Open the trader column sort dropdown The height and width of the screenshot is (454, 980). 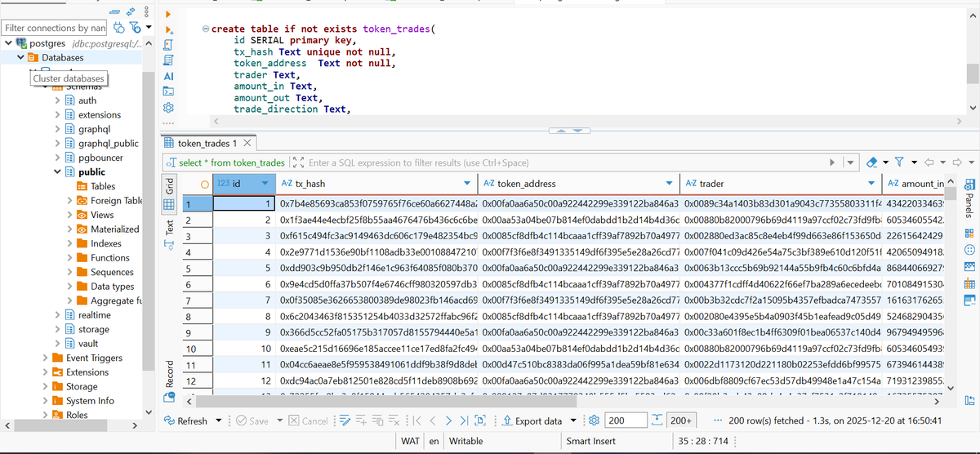(x=871, y=184)
